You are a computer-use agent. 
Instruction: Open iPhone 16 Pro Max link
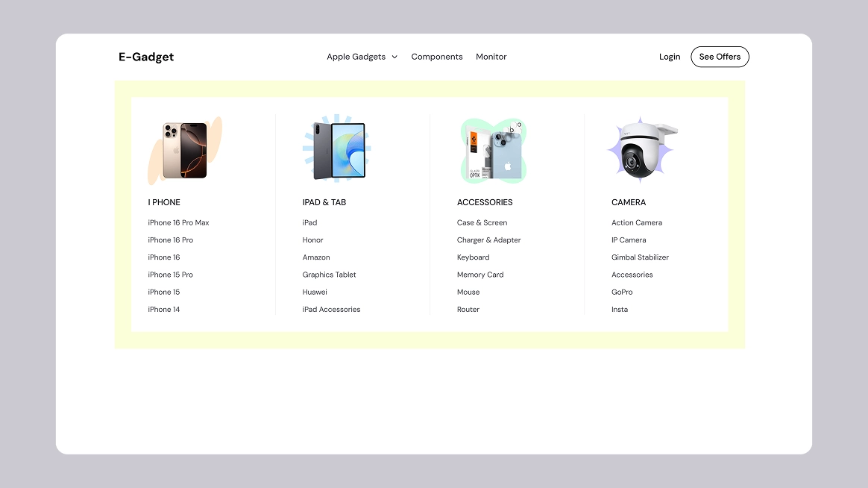click(178, 222)
